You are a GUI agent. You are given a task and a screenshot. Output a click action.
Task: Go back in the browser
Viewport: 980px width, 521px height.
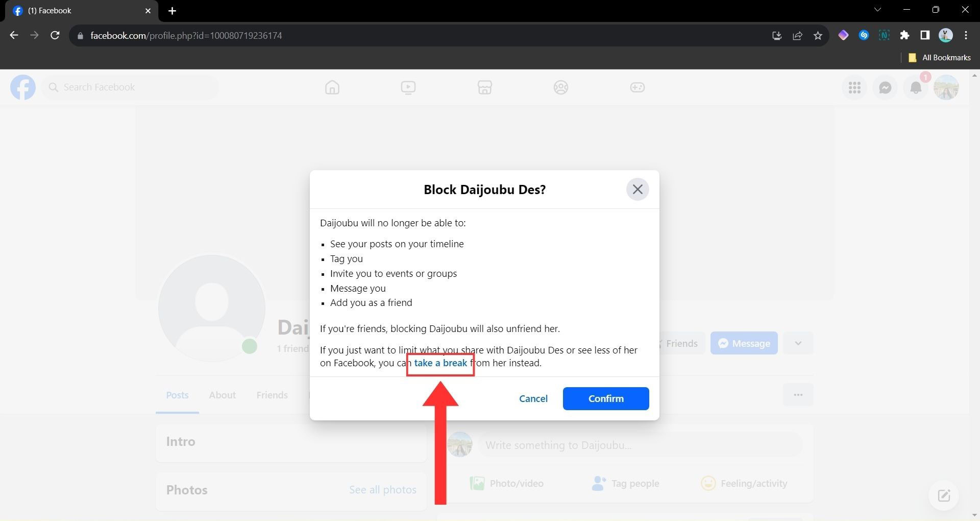(x=14, y=35)
